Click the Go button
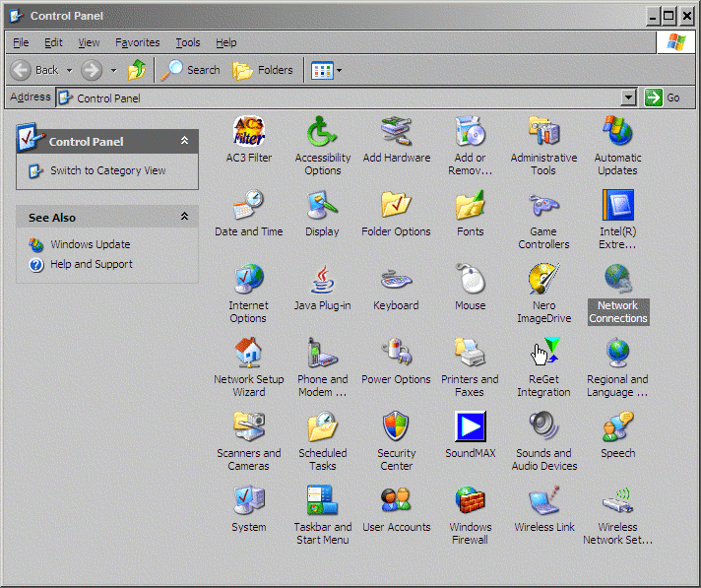The width and height of the screenshot is (701, 588). [662, 98]
